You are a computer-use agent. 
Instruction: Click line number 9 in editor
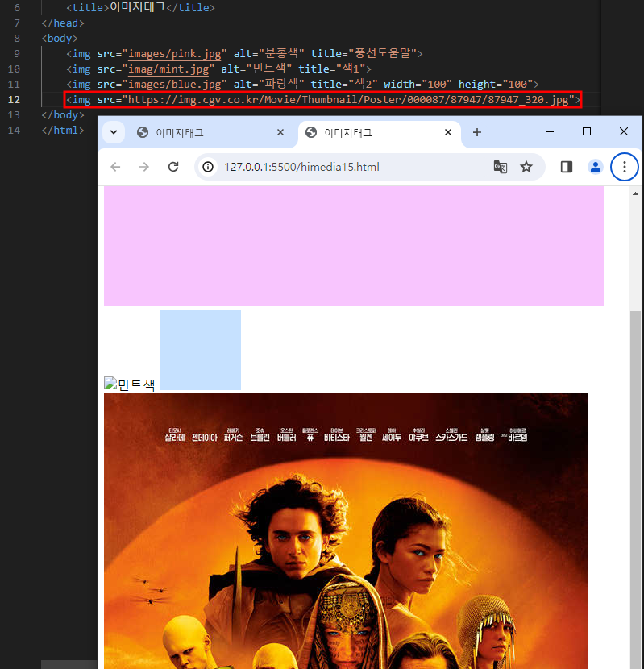[17, 54]
